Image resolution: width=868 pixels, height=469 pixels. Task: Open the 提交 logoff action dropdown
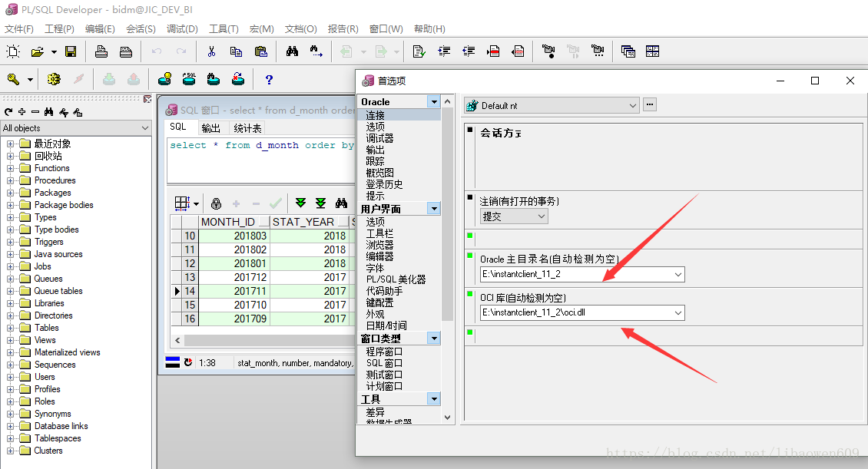[x=542, y=216]
